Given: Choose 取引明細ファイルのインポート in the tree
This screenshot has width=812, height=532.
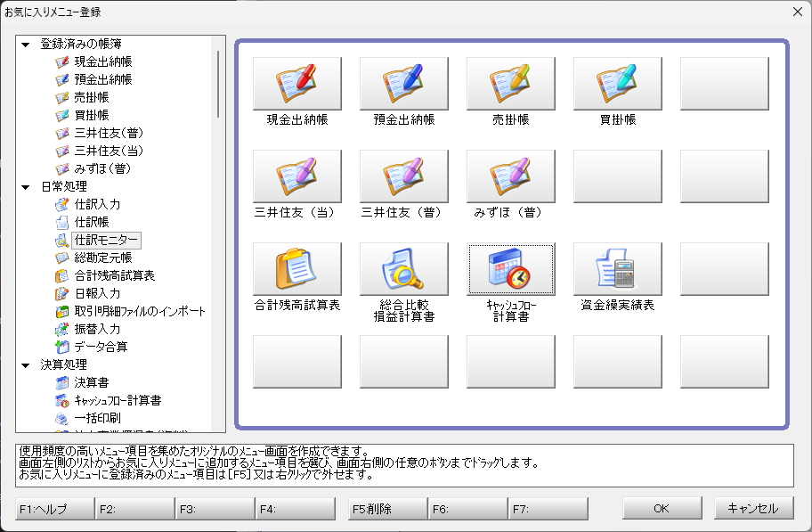Looking at the screenshot, I should point(140,311).
